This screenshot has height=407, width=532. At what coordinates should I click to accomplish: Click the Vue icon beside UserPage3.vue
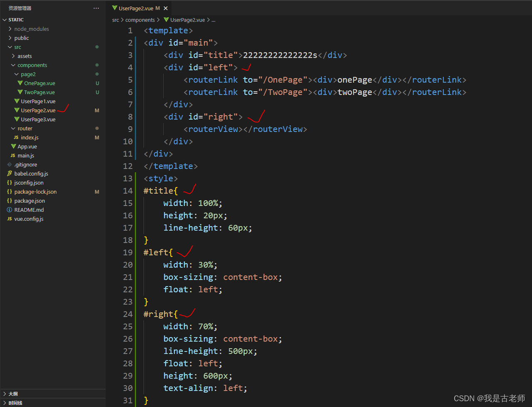click(17, 119)
